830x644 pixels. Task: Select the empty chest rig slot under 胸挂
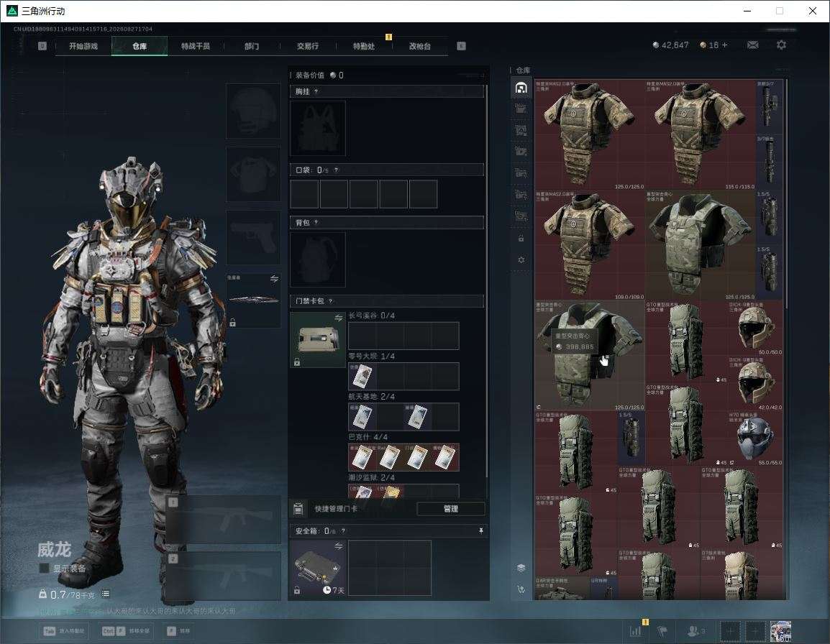point(318,128)
